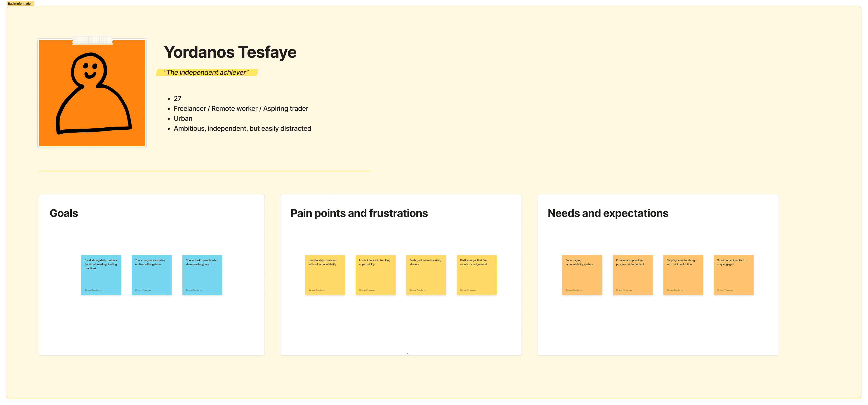
Task: Click the 'Urban' bullet text
Action: [183, 118]
